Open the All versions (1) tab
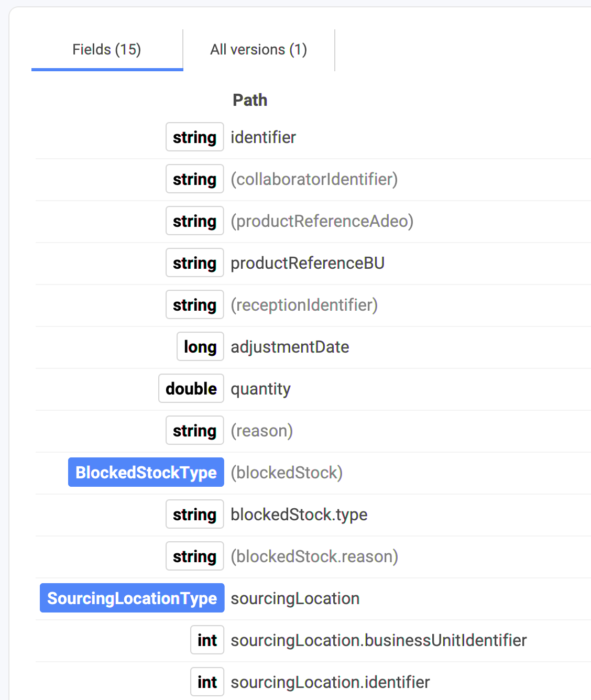591x700 pixels. (259, 50)
